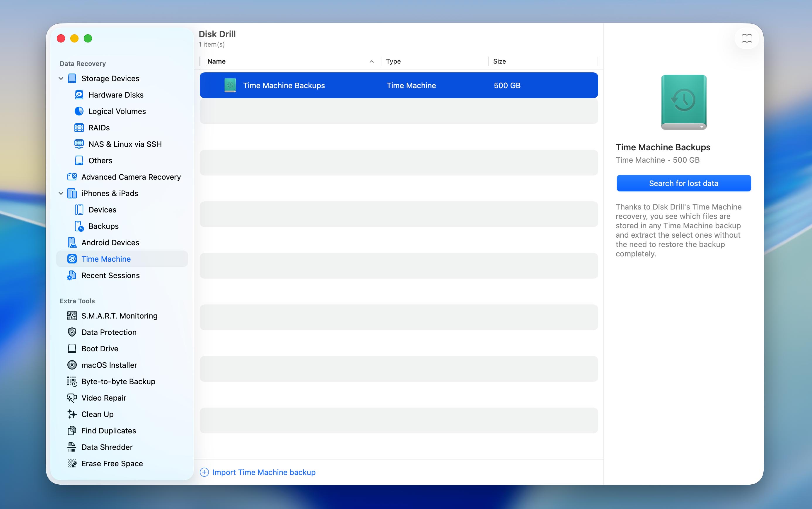Screen dimensions: 812x509
Task: Click the Recent Sessions icon
Action: (72, 275)
